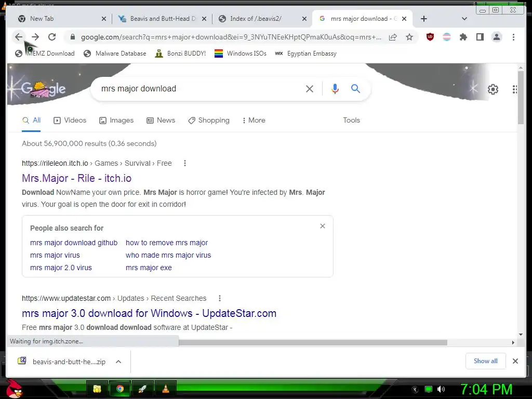The width and height of the screenshot is (532, 399).
Task: Select the Shopping search filter
Action: (x=209, y=121)
